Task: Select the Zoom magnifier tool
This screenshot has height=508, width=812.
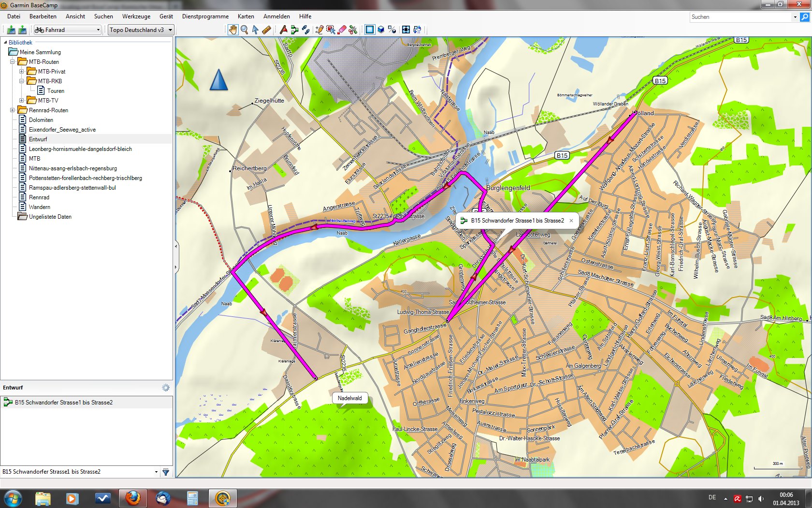Action: tap(245, 30)
